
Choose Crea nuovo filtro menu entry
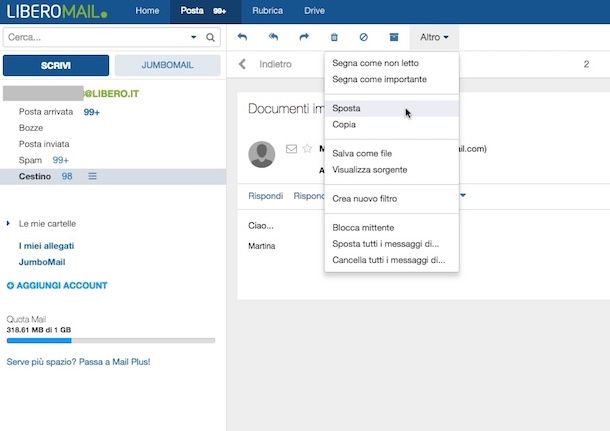click(364, 199)
